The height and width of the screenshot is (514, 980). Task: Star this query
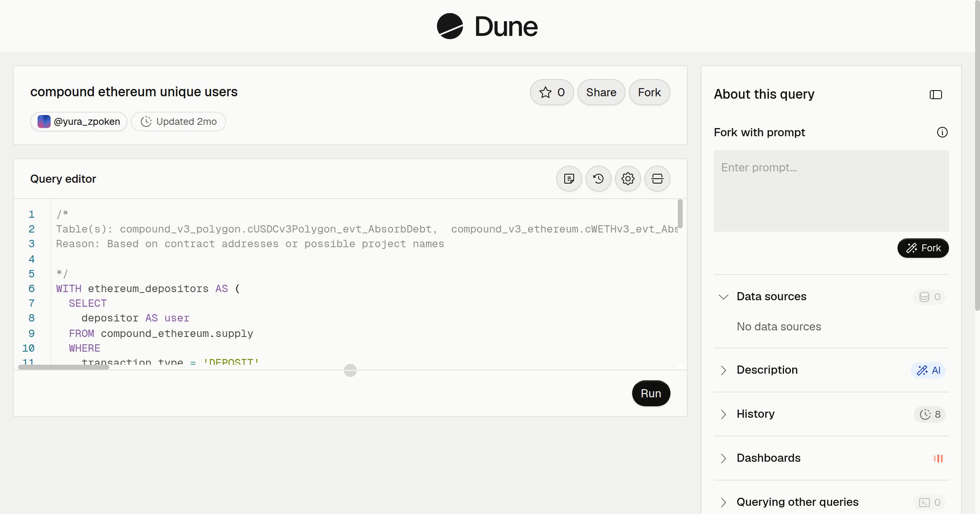click(x=552, y=92)
